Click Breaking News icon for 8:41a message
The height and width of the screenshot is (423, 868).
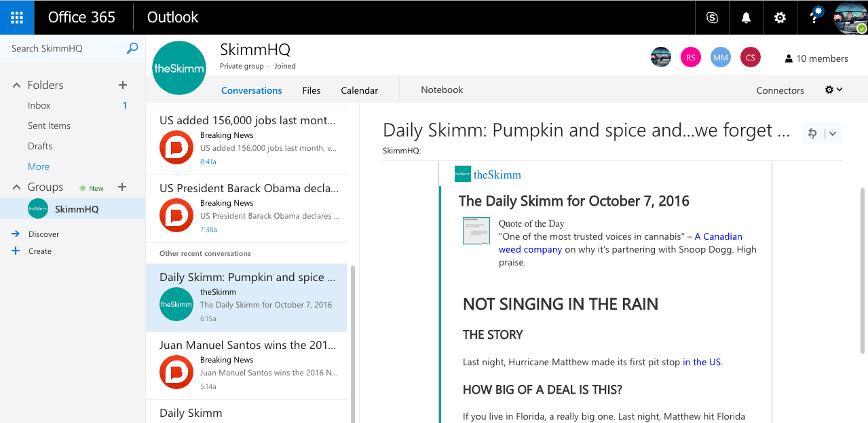click(176, 147)
